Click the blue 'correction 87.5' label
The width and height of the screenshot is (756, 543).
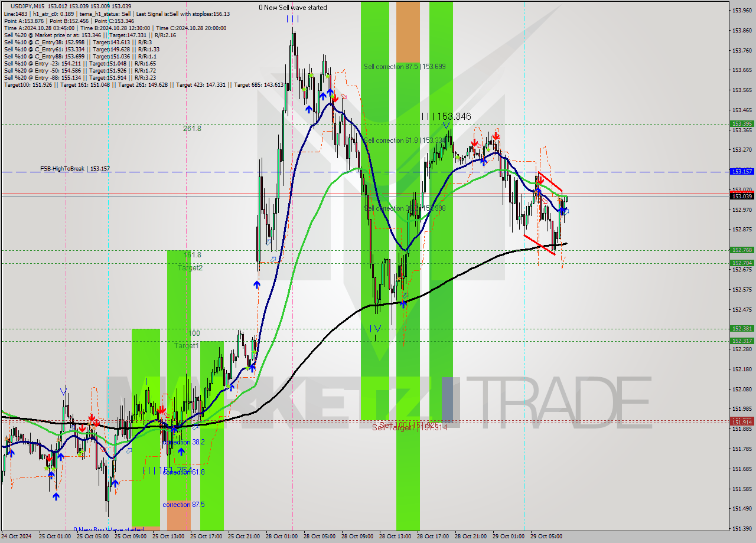[x=184, y=505]
